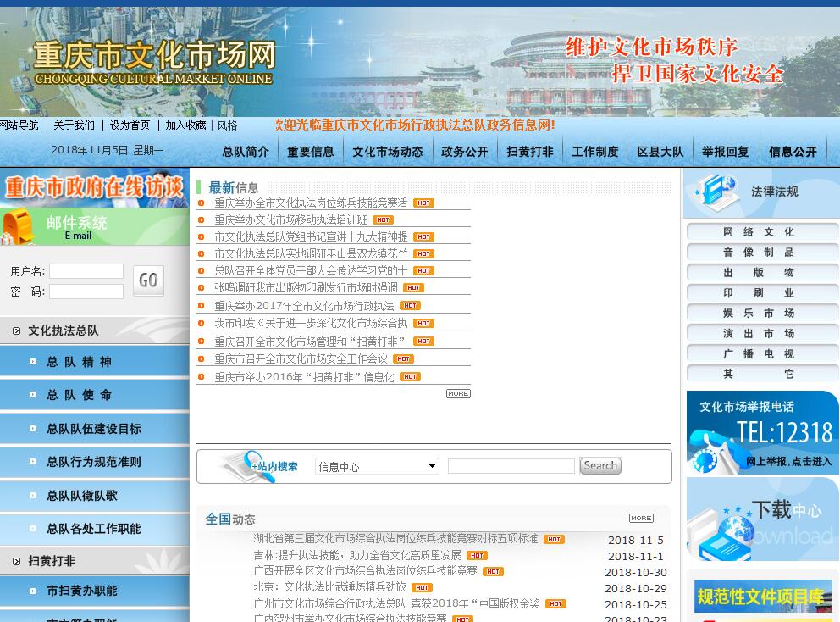This screenshot has width=840, height=622.
Task: Click the 用户名 username input field
Action: pos(86,271)
